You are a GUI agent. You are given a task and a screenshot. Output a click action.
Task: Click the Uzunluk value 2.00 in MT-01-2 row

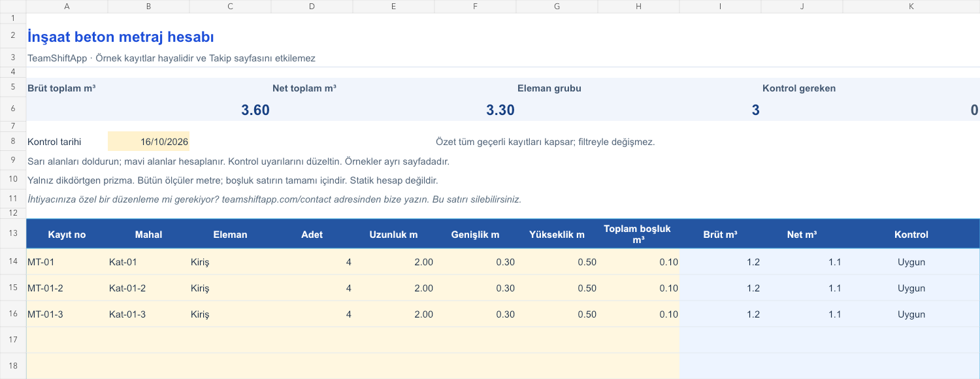393,288
